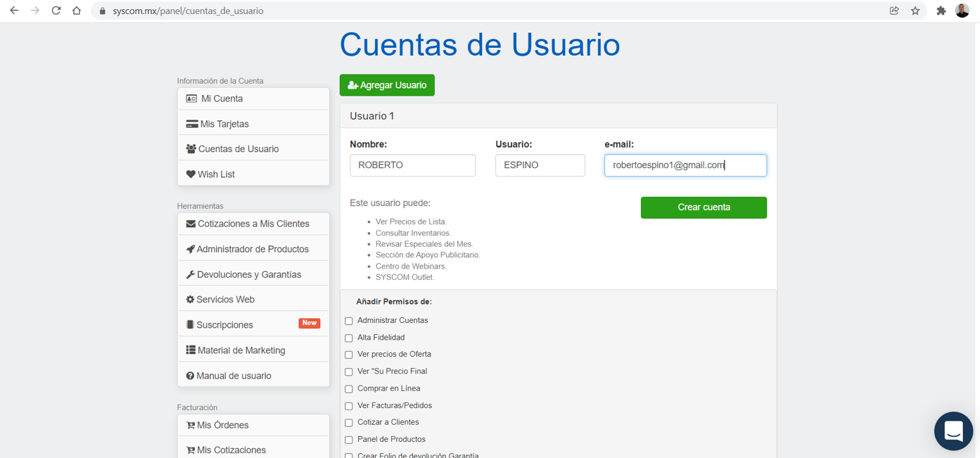
Task: Click the browser back arrow
Action: (14, 11)
